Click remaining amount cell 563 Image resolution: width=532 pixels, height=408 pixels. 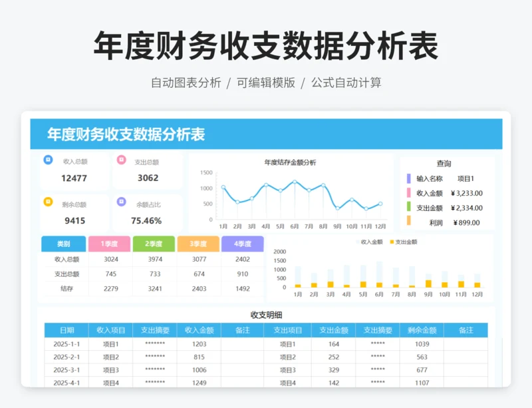[x=422, y=357]
